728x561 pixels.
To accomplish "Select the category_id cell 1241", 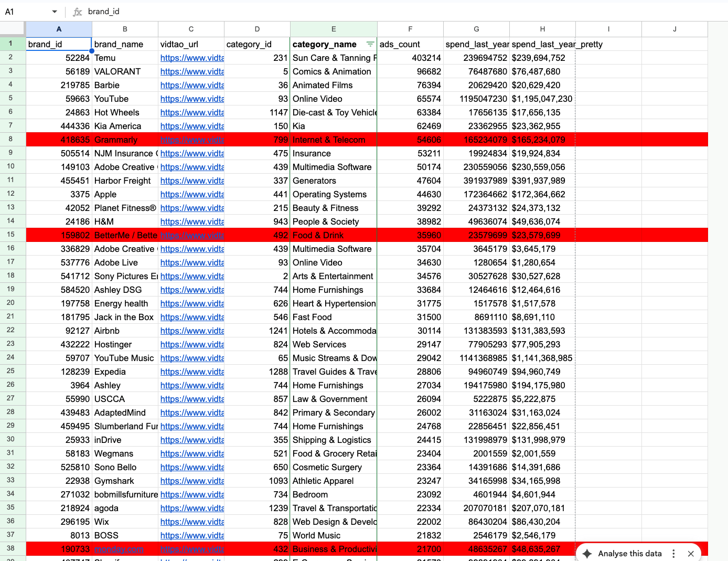I will point(257,331).
